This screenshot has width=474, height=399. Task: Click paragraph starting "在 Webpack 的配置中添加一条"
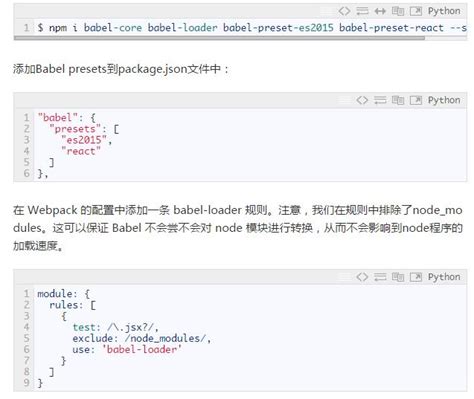(238, 228)
